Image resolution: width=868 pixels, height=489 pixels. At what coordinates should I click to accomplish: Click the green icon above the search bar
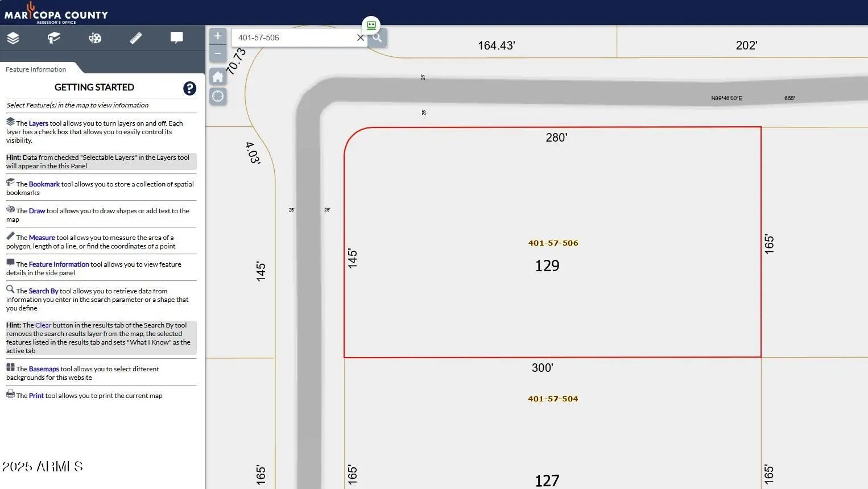click(x=371, y=25)
